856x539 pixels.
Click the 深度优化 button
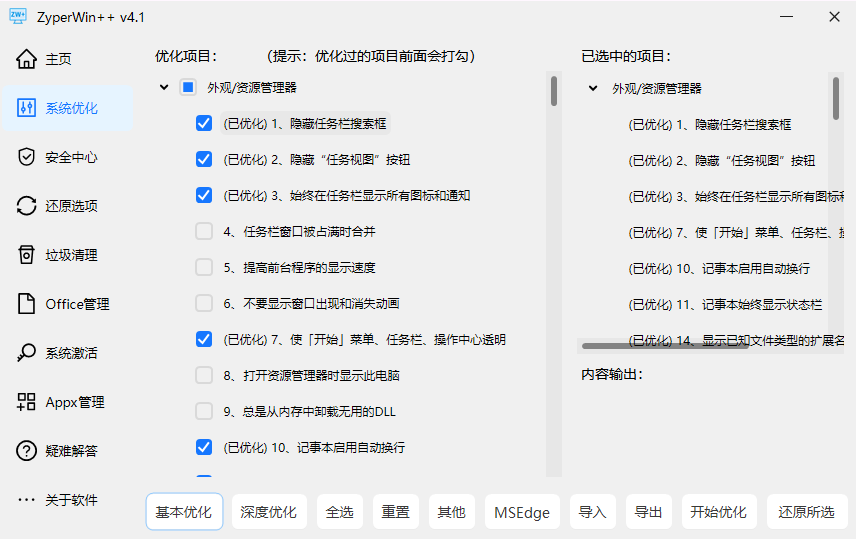[269, 512]
